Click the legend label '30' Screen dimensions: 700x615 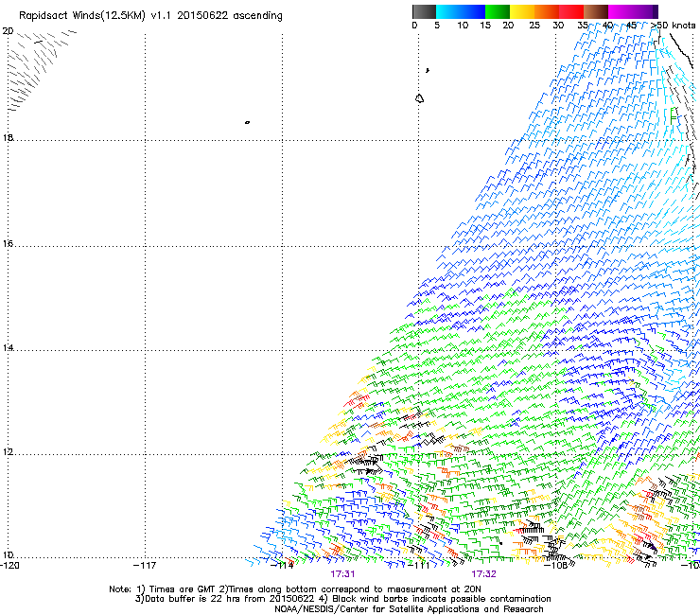(x=558, y=26)
